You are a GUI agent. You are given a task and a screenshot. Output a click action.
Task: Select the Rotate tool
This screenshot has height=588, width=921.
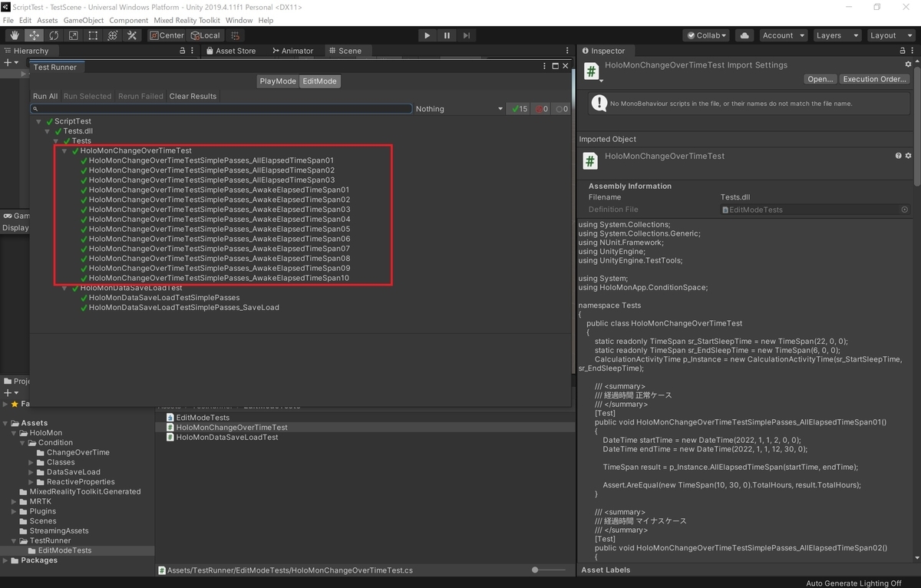click(x=54, y=35)
